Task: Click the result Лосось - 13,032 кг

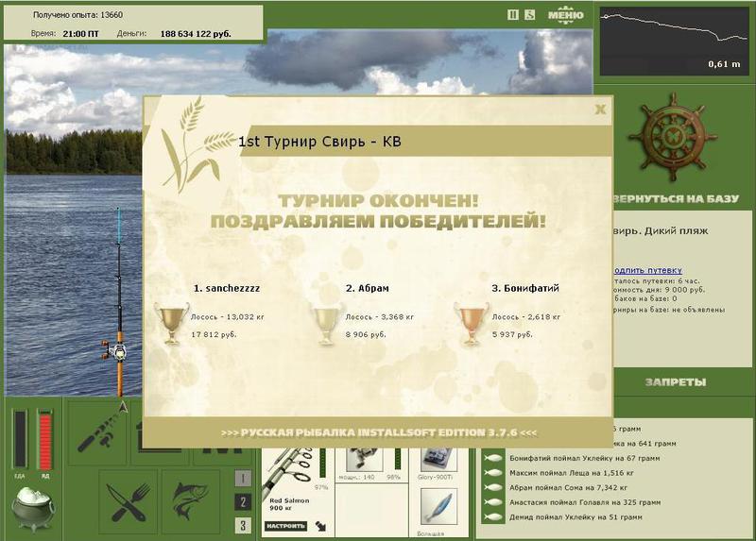Action: pos(228,317)
